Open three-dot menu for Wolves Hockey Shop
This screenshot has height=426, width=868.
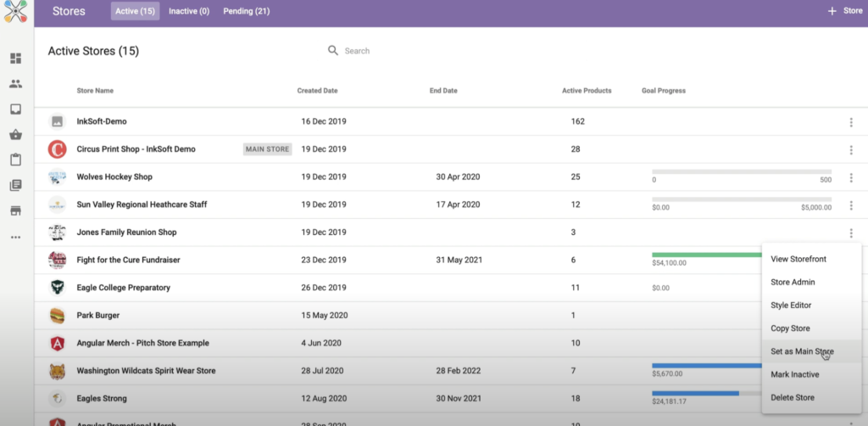pos(851,177)
